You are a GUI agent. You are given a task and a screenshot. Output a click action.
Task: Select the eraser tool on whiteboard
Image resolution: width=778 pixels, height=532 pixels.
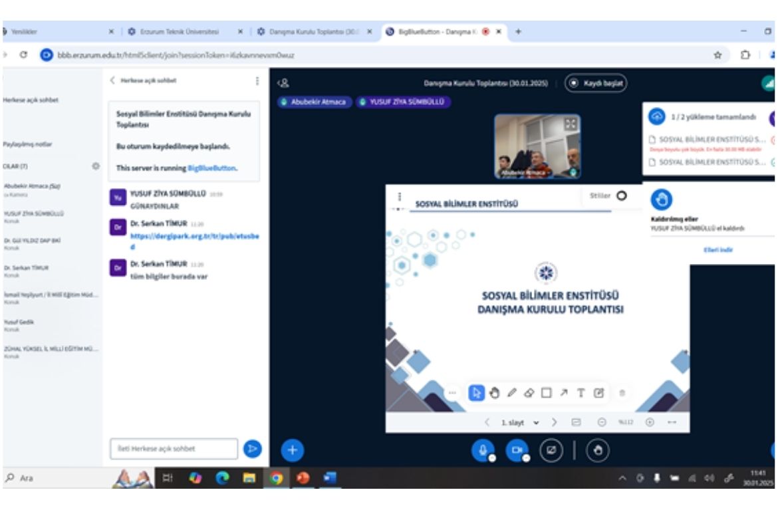tap(529, 393)
